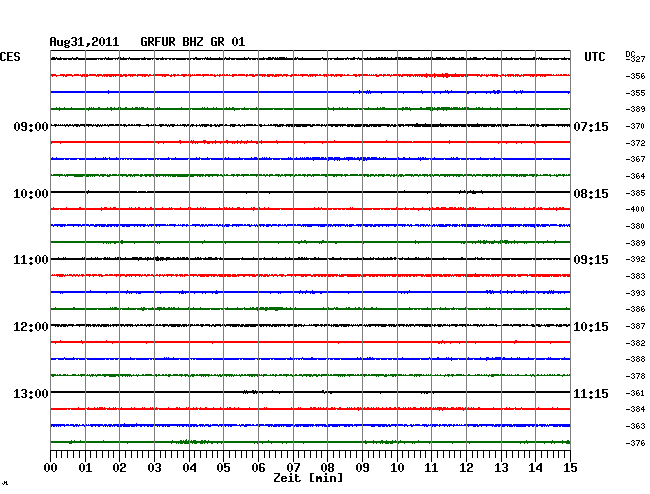Select the DC offset value '-388'

pyautogui.click(x=635, y=359)
